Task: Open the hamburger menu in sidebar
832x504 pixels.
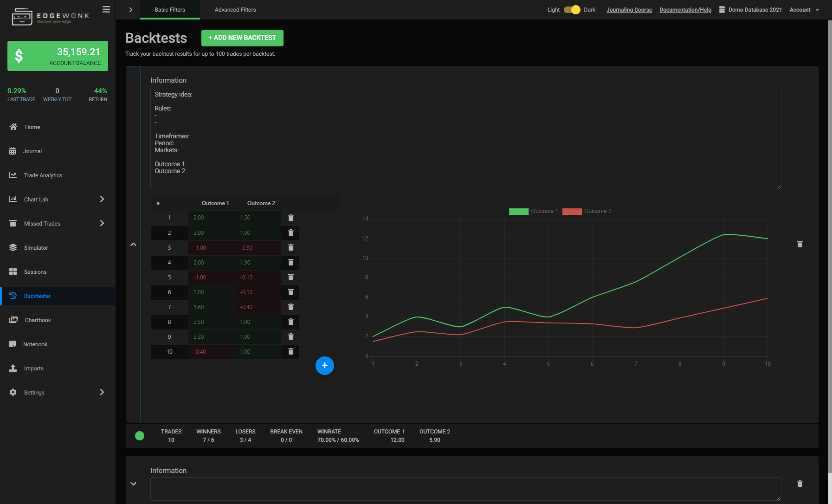Action: pyautogui.click(x=106, y=9)
